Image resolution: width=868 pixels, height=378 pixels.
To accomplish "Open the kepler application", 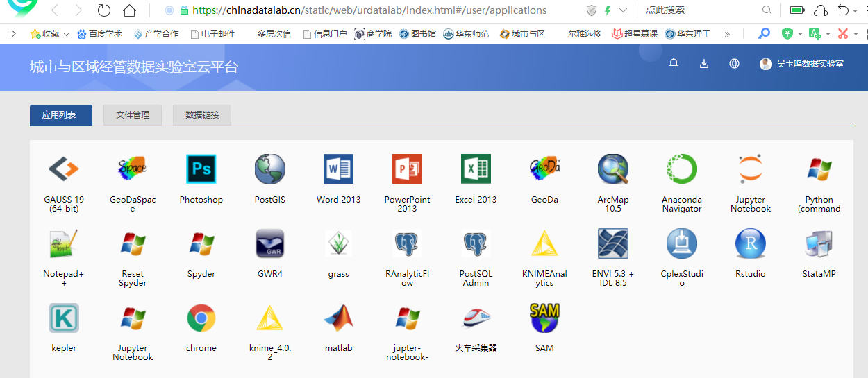I will coord(64,318).
